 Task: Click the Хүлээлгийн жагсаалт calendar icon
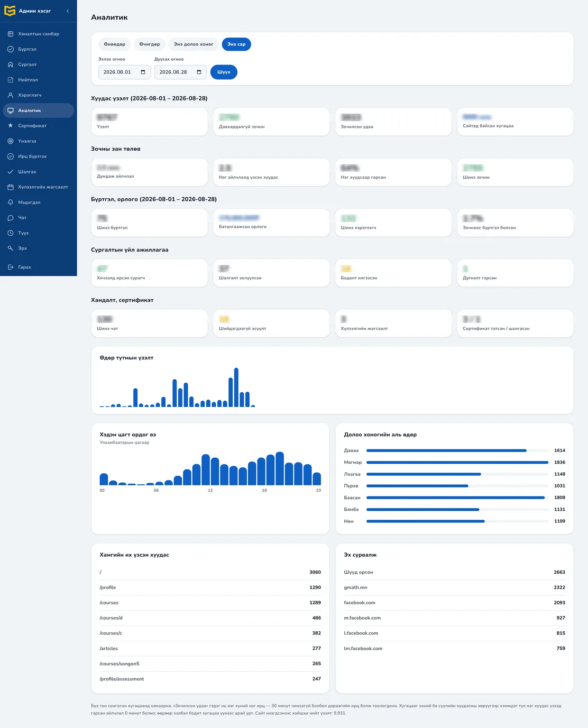point(10,187)
